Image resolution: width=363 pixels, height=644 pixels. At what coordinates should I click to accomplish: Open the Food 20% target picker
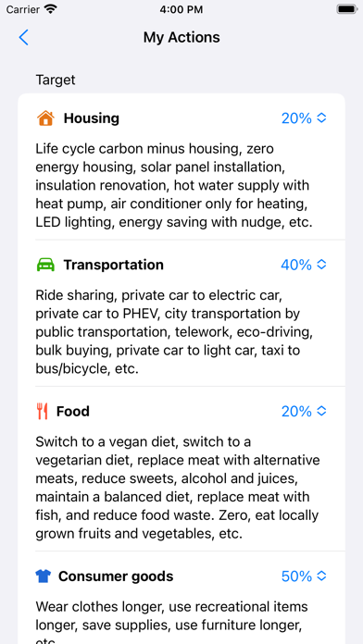click(x=304, y=411)
